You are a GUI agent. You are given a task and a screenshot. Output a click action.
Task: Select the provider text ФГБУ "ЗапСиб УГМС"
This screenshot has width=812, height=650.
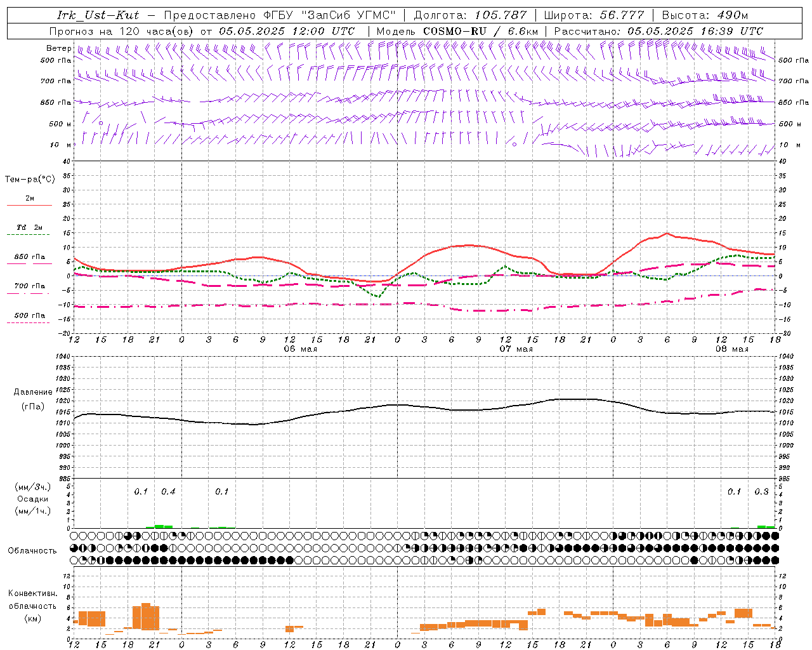coord(331,15)
